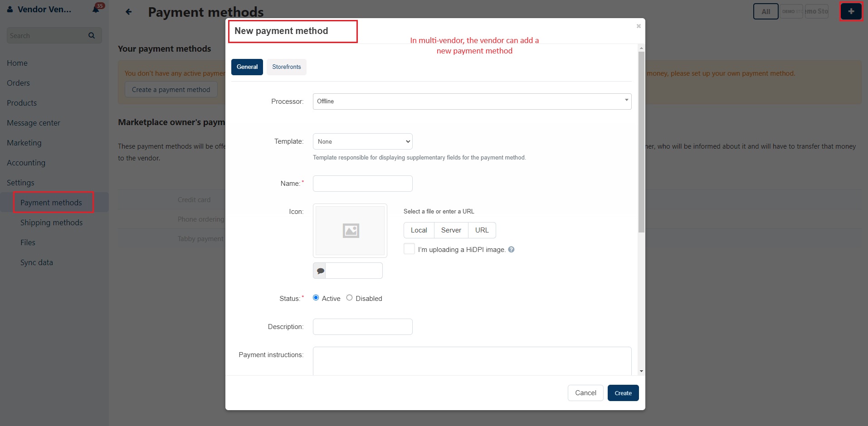The height and width of the screenshot is (426, 868).
Task: Open Marketing in the sidebar
Action: click(24, 143)
